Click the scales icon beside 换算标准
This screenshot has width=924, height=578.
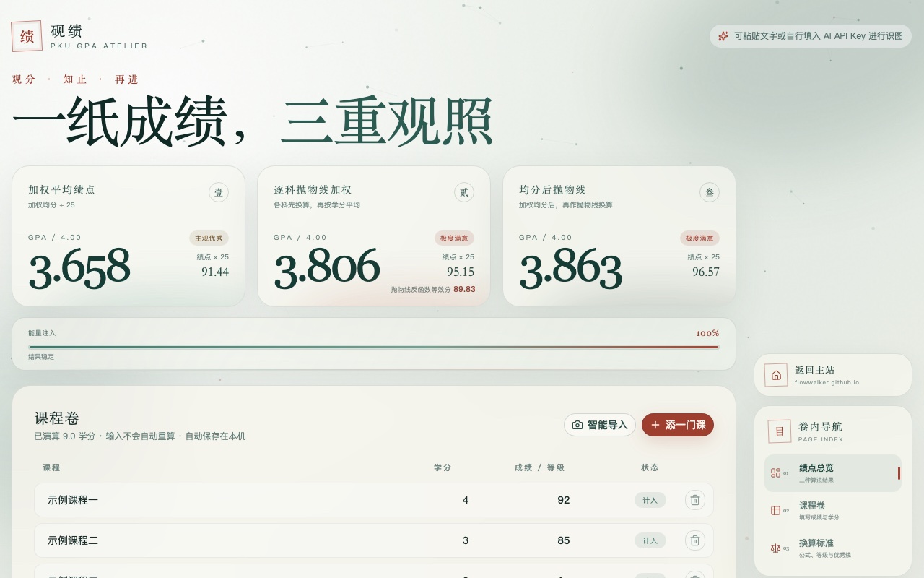[x=775, y=548]
